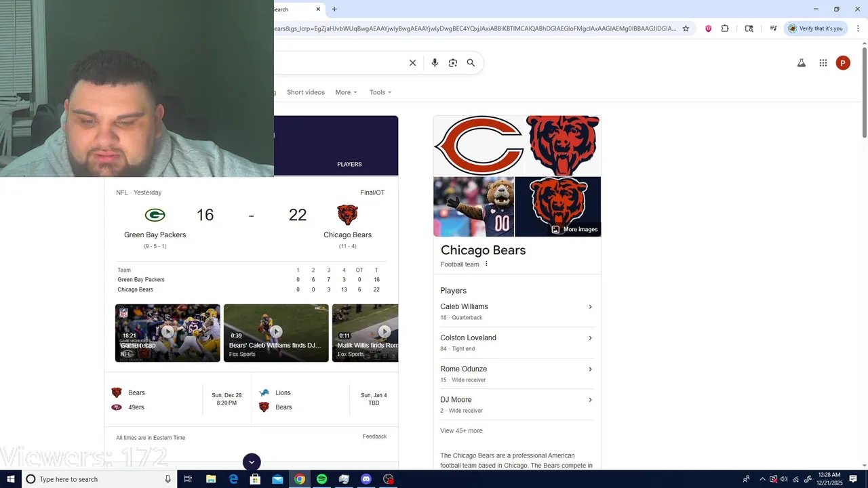Play the Malik Willis finds video
This screenshot has height=488, width=868.
365,333
